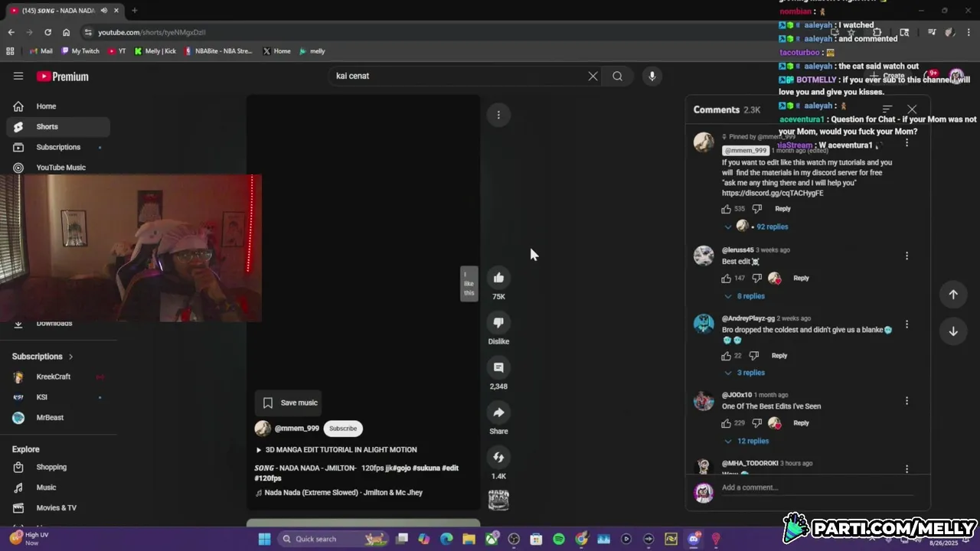Open options menu for @JOOx10 comment
Image resolution: width=980 pixels, height=551 pixels.
coord(906,401)
